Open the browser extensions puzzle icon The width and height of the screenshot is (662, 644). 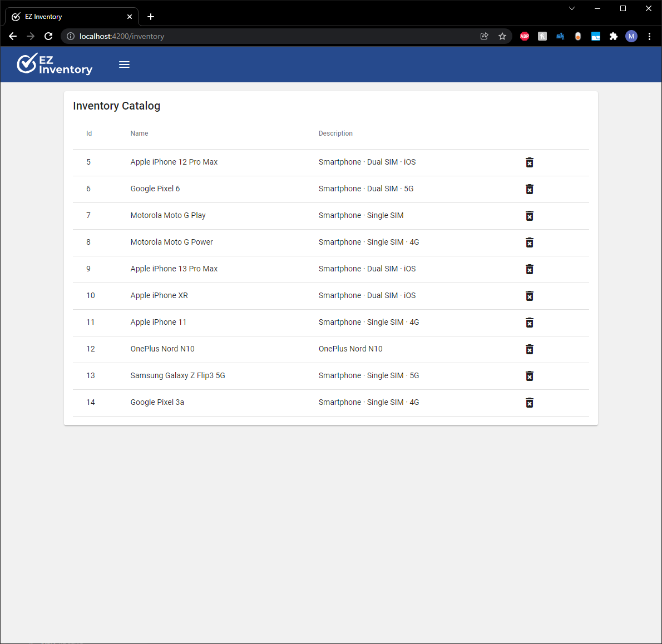click(614, 36)
